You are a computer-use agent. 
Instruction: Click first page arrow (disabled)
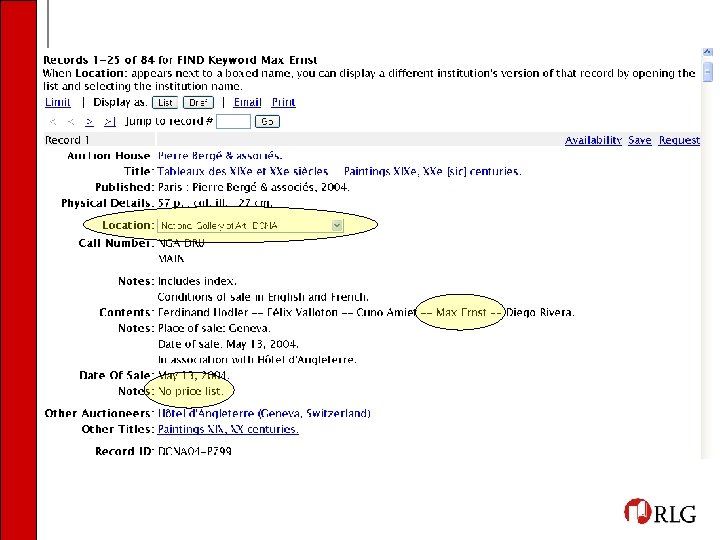[x=53, y=122]
